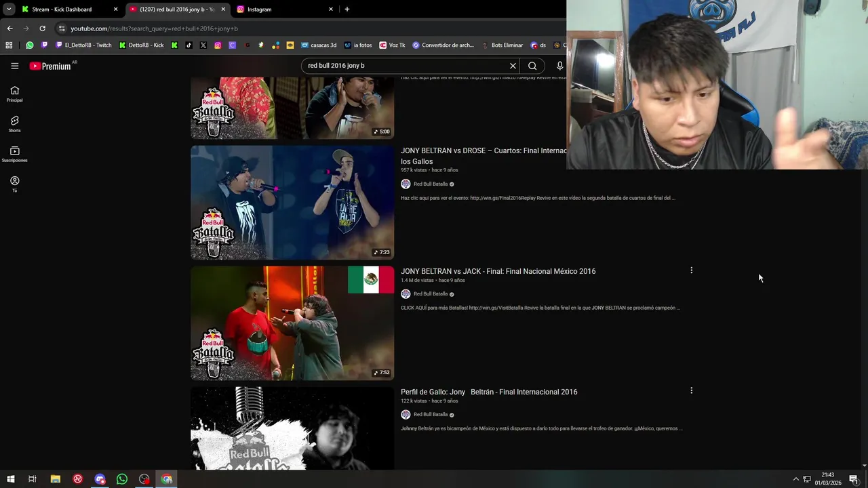Click the taskbar clock showing 21:43

tap(828, 479)
